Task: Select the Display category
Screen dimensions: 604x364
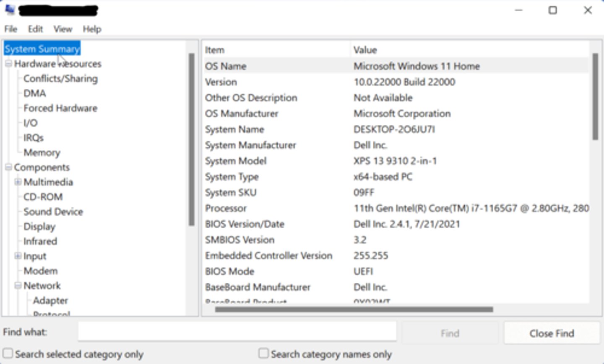Action: pyautogui.click(x=39, y=227)
